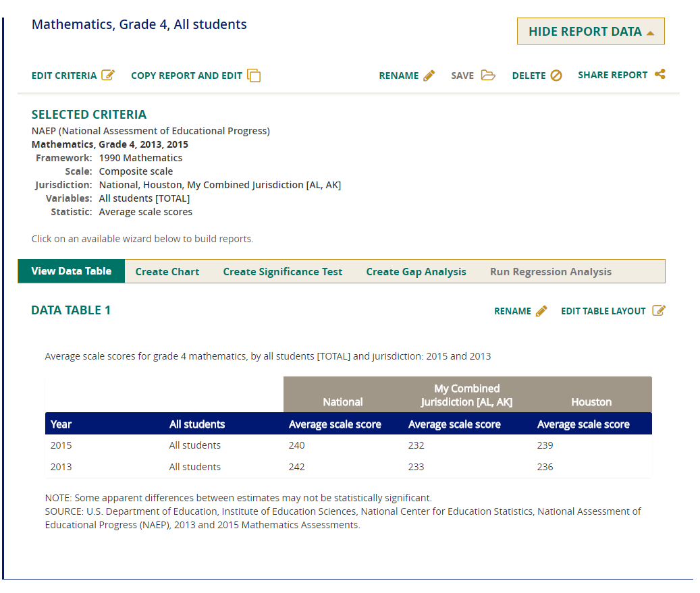Click the 2015 year cell
This screenshot has height=593, width=700.
[61, 445]
